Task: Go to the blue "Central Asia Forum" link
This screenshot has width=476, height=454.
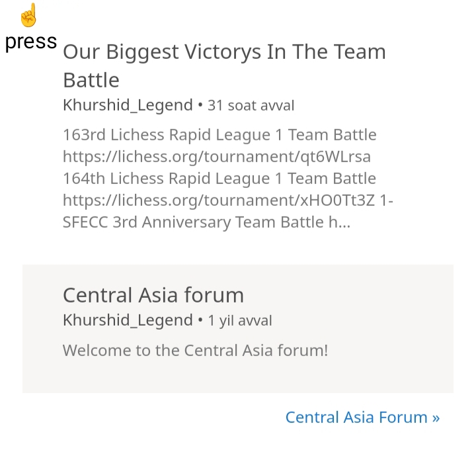Action: (356, 417)
